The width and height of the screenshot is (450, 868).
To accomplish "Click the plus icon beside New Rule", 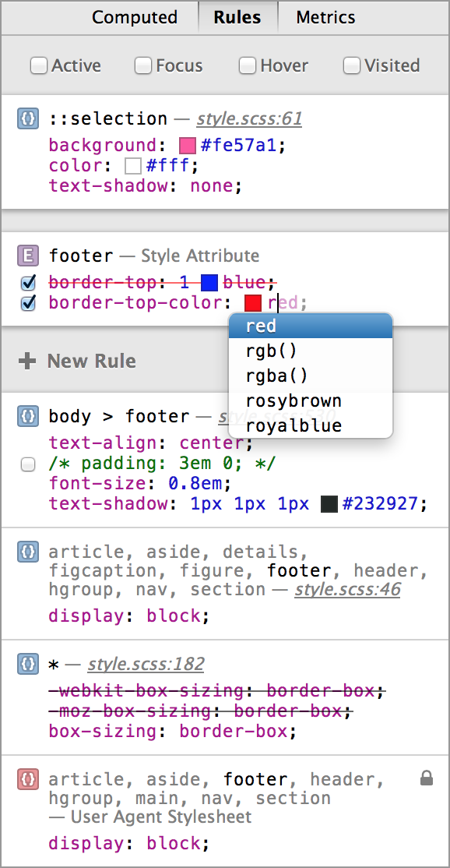I will 27,361.
